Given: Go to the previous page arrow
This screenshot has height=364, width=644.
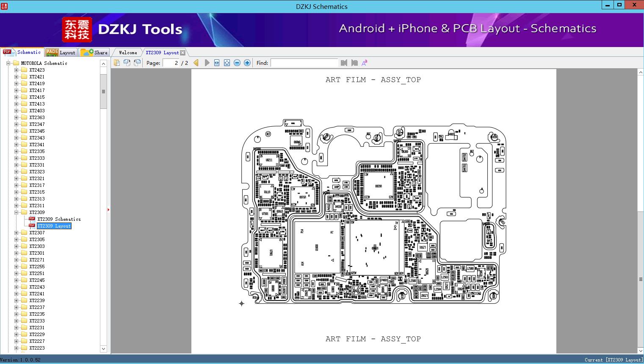Looking at the screenshot, I should click(x=196, y=63).
